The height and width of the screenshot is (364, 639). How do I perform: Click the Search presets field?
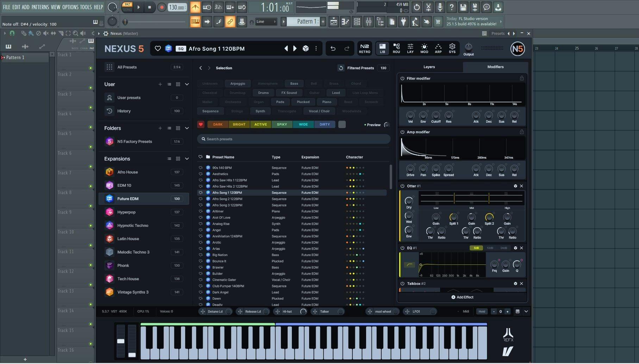[294, 139]
